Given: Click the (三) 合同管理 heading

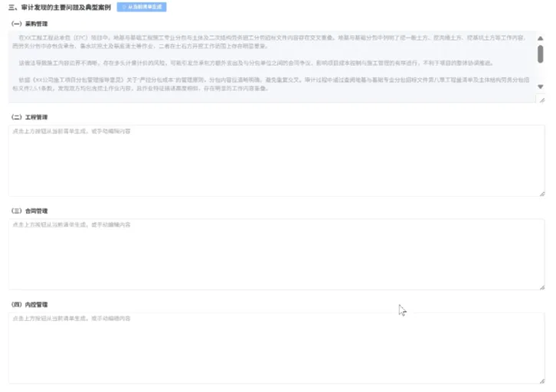Looking at the screenshot, I should (29, 211).
